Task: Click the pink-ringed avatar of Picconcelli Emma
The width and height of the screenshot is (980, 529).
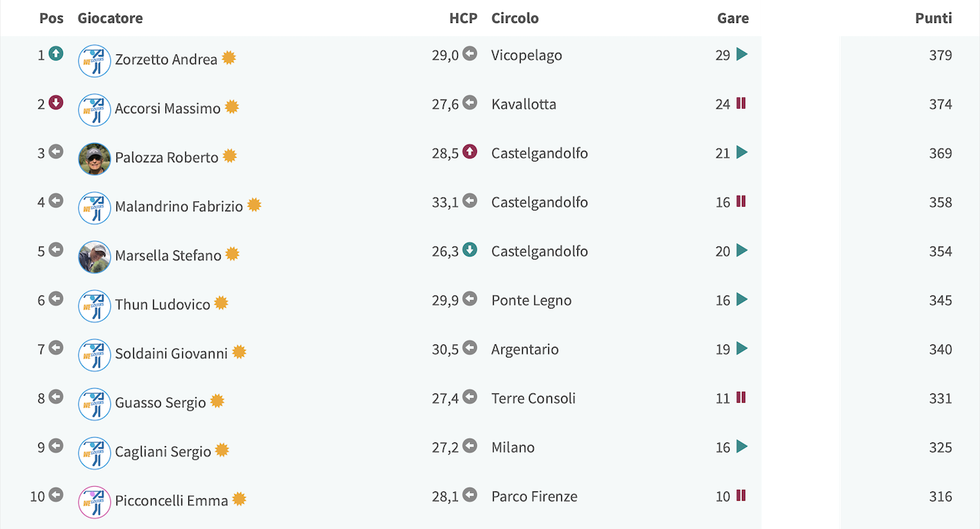Action: [x=95, y=502]
